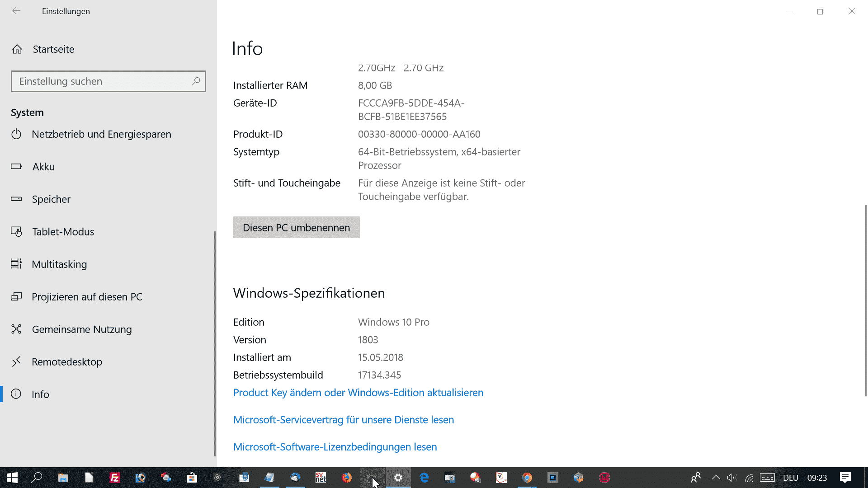The width and height of the screenshot is (868, 488).
Task: Open the touch keyboard tray icon
Action: 768,478
